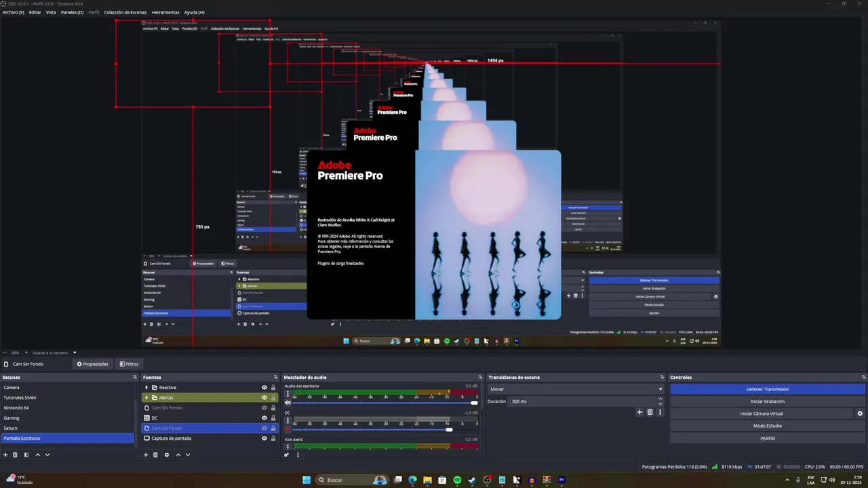The height and width of the screenshot is (488, 868).
Task: Open Premiere Pro from taskbar
Action: [561, 480]
